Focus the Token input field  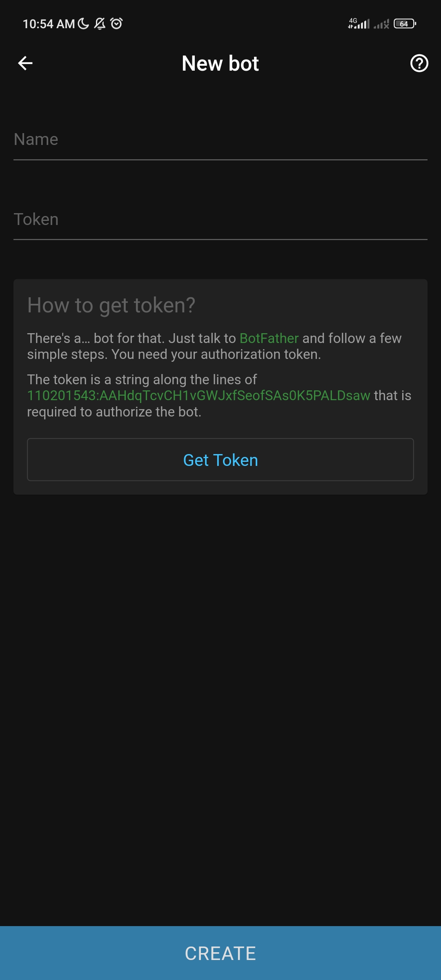tap(220, 220)
